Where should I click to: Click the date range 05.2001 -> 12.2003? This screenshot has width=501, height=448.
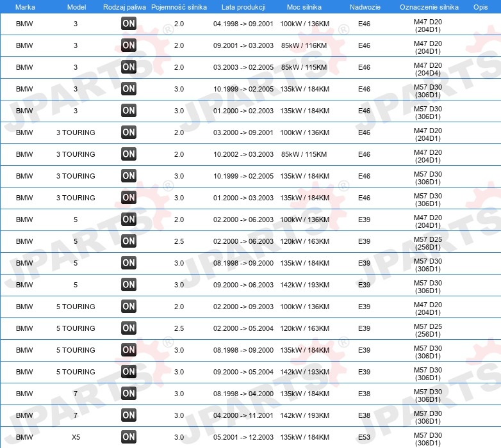tap(243, 437)
